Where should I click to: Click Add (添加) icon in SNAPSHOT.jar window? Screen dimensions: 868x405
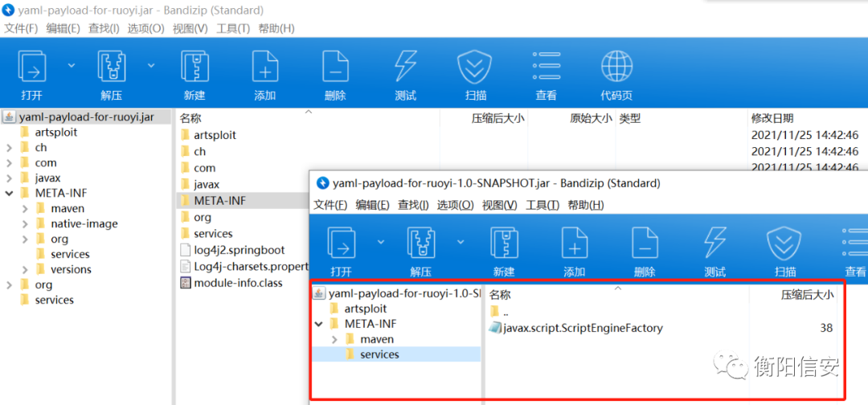[x=575, y=243]
